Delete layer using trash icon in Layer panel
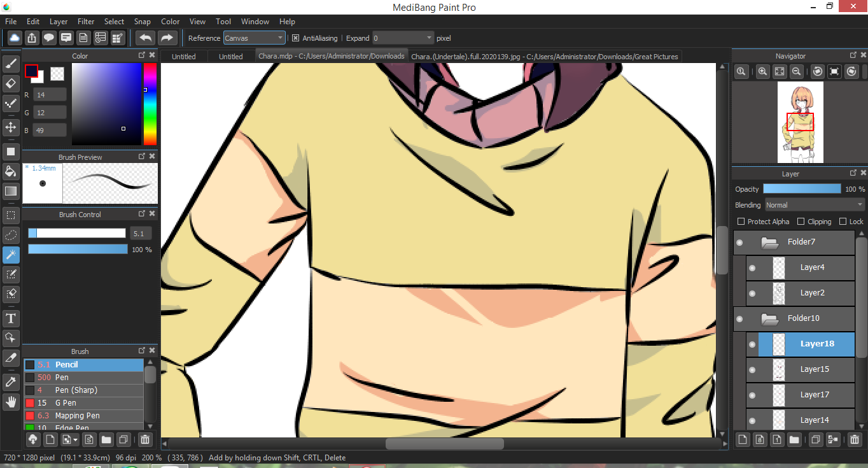 click(855, 439)
